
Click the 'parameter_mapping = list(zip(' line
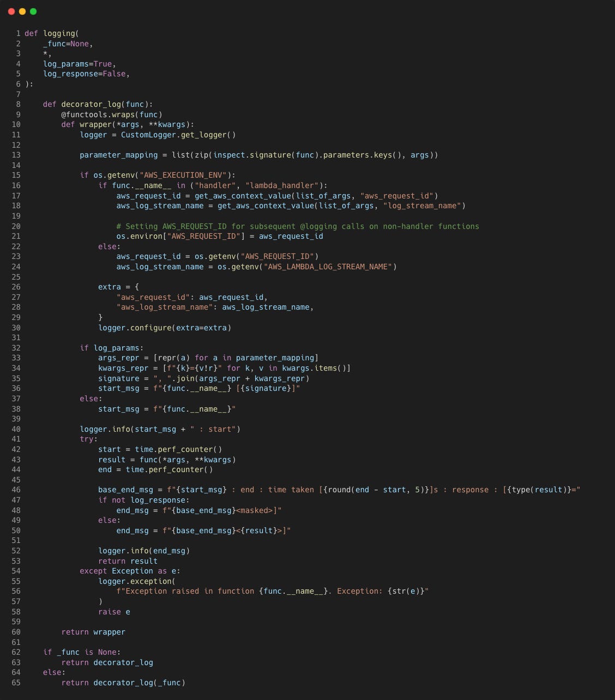click(x=259, y=155)
